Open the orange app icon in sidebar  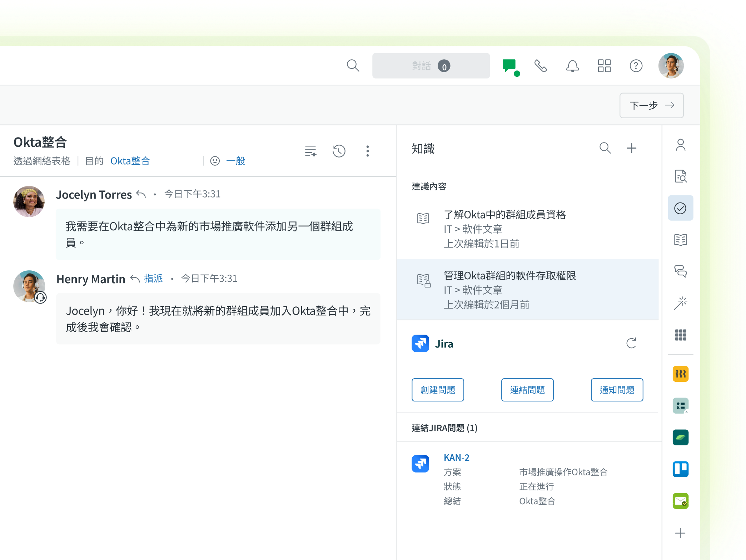(681, 374)
